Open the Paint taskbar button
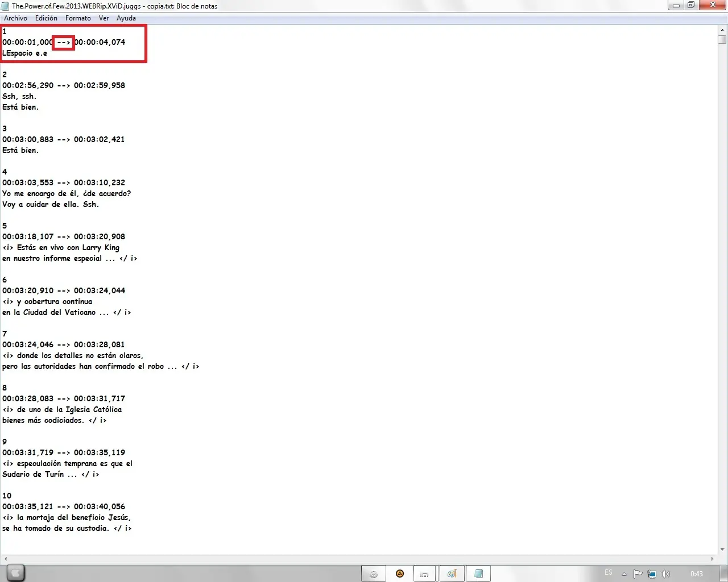728x582 pixels. (x=452, y=574)
